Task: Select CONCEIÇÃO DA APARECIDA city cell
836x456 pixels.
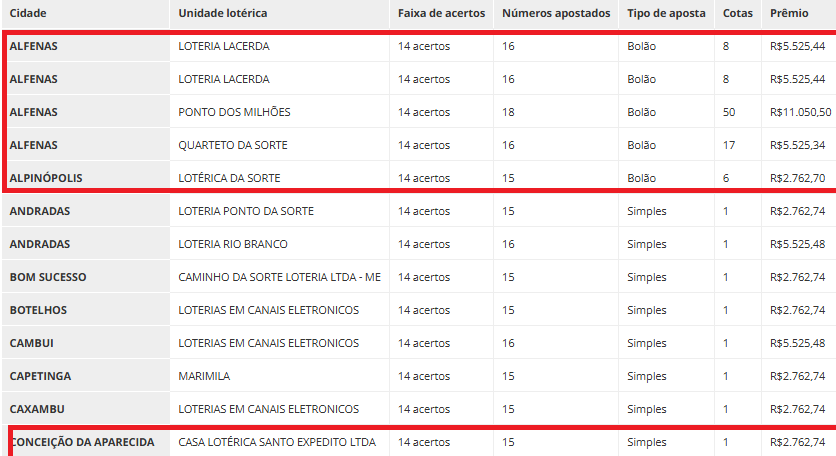Action: pos(85,442)
